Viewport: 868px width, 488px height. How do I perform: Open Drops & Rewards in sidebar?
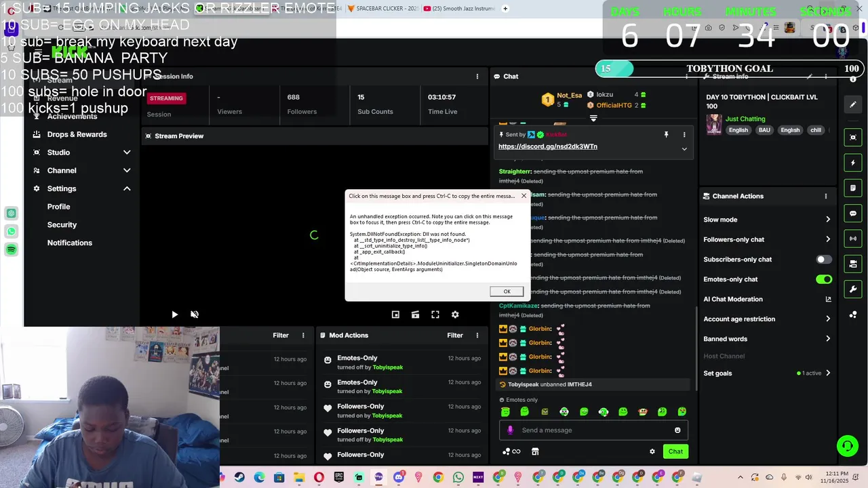pyautogui.click(x=77, y=134)
